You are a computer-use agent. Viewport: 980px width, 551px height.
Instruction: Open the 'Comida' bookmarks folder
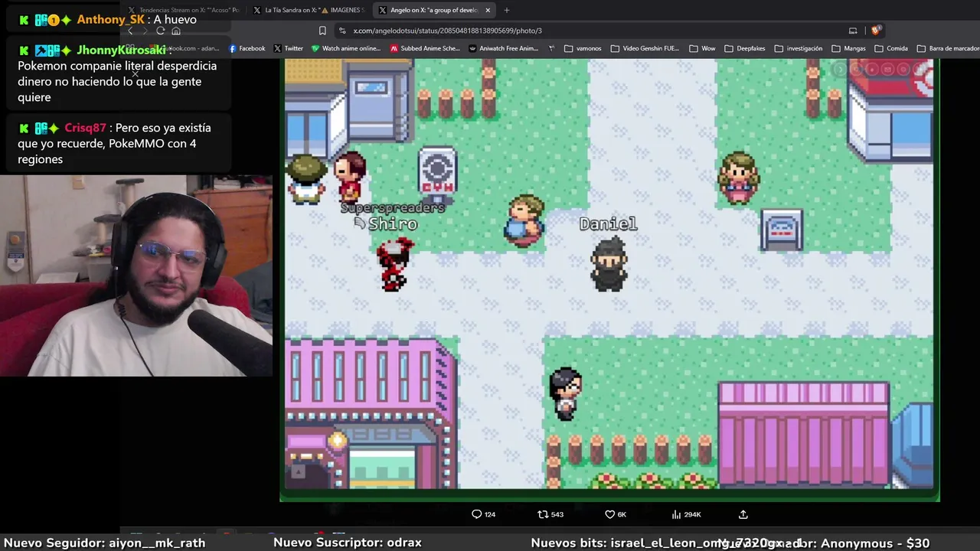pos(891,48)
